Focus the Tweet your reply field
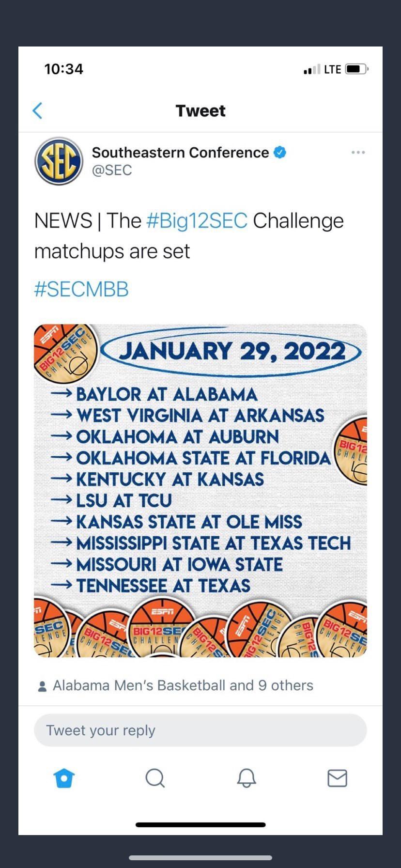The width and height of the screenshot is (401, 868). point(200,730)
